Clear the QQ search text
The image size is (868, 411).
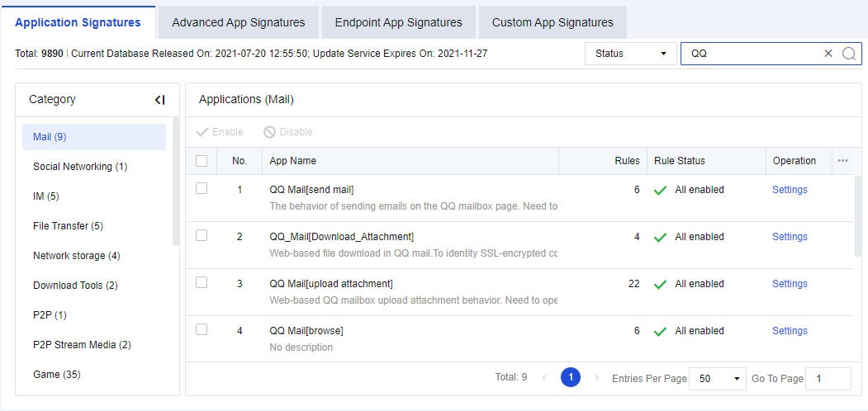click(828, 54)
